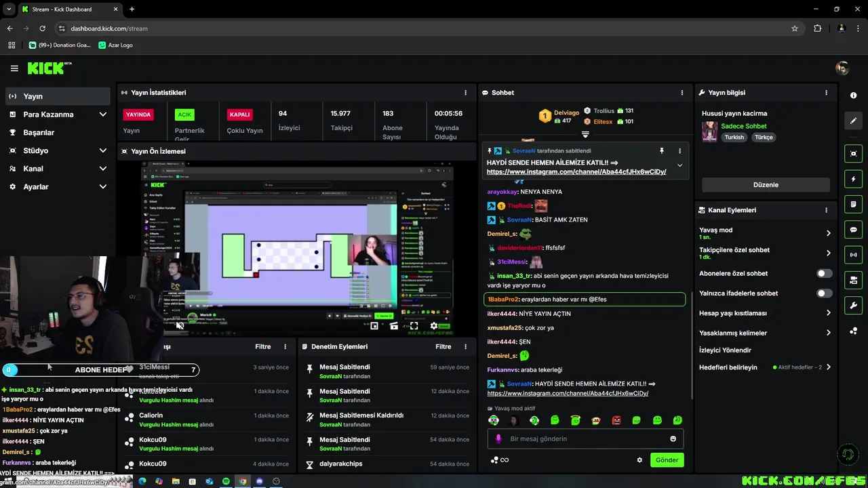Open Sadece Sohbet category link
This screenshot has width=868, height=488.
pos(743,126)
